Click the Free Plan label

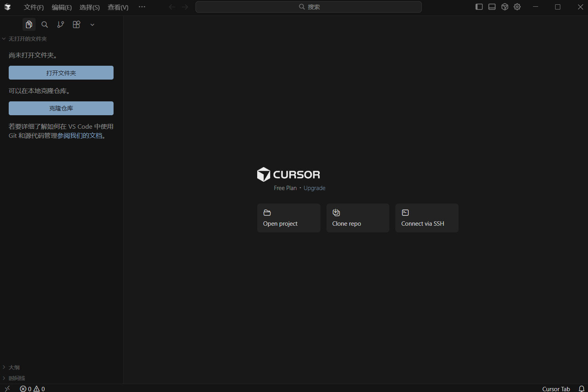coord(285,188)
